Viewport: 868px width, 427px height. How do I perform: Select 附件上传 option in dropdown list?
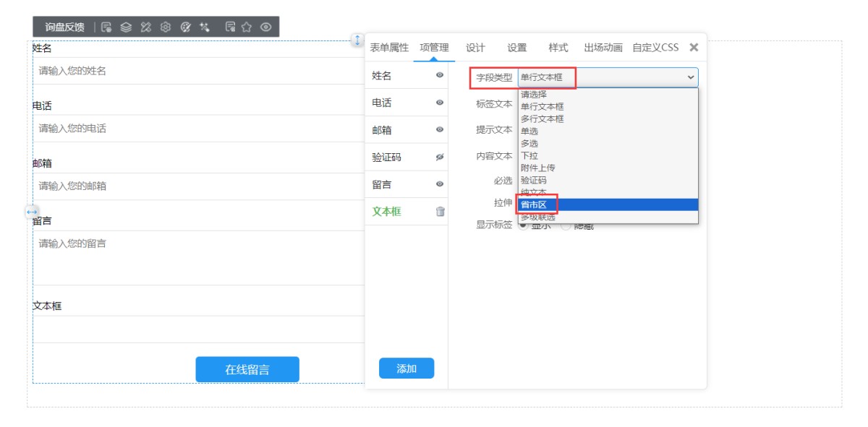[537, 168]
